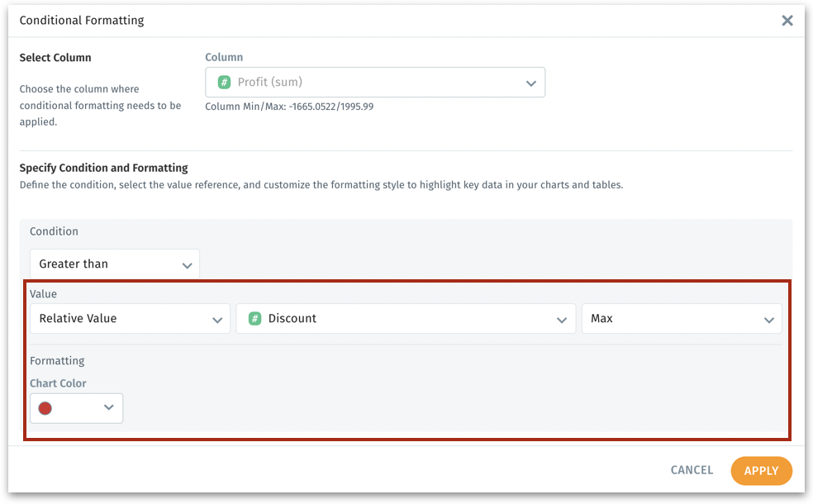Click the Column Min/Max value text
The image size is (813, 504).
coord(289,107)
